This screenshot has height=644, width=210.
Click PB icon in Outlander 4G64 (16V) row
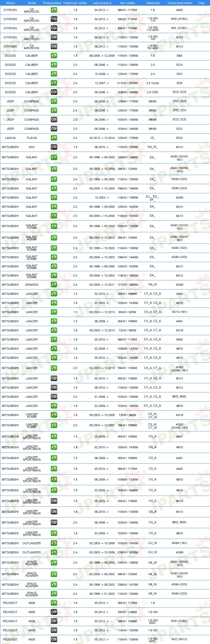pyautogui.click(x=54, y=543)
